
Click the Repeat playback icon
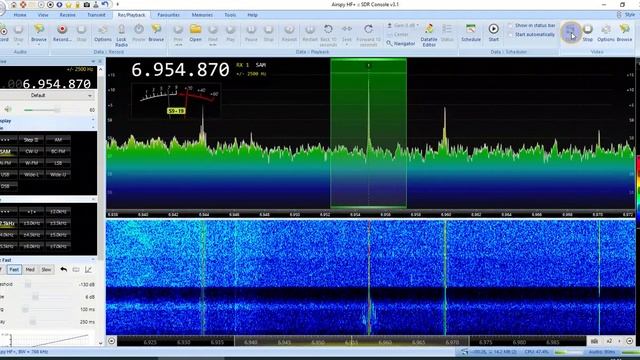(289, 33)
